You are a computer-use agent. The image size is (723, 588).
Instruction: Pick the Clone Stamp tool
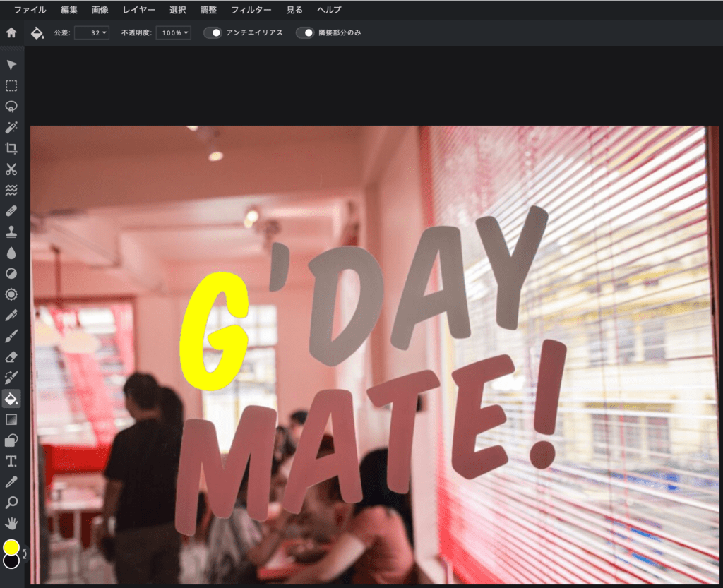tap(11, 232)
